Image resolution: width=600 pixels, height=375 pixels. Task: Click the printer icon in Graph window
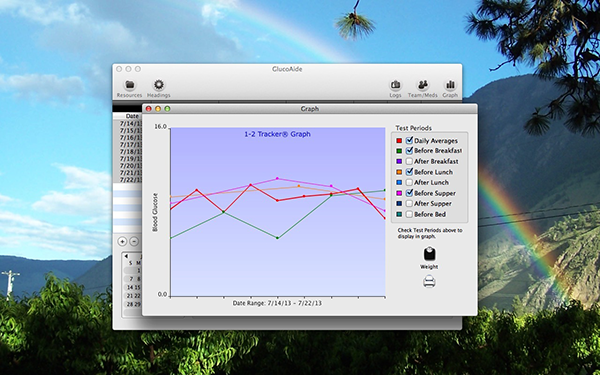[x=429, y=282]
